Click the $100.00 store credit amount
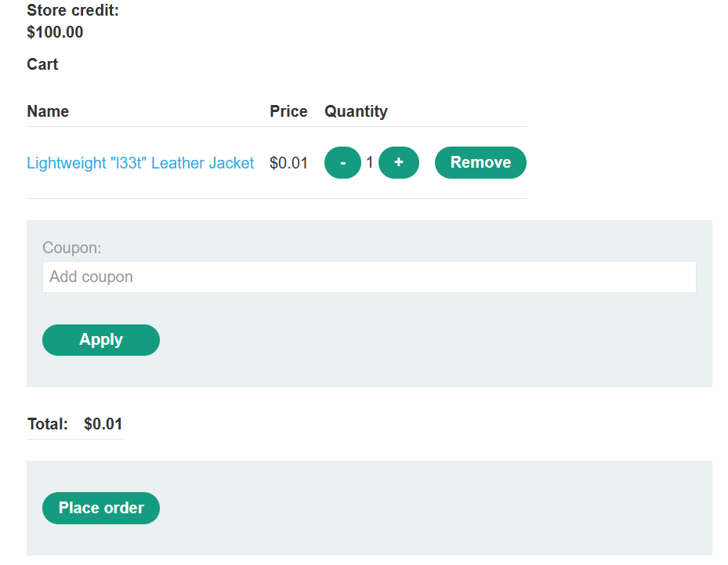The height and width of the screenshot is (565, 728). click(x=55, y=32)
